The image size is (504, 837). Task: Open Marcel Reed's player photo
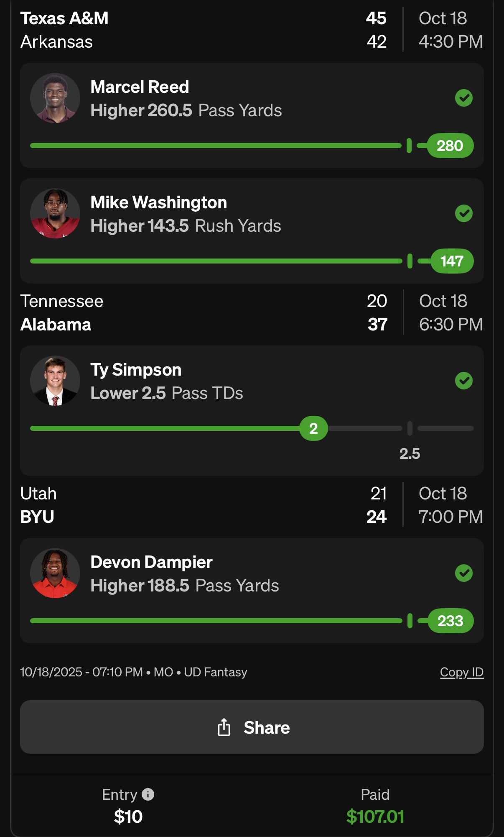coord(55,98)
